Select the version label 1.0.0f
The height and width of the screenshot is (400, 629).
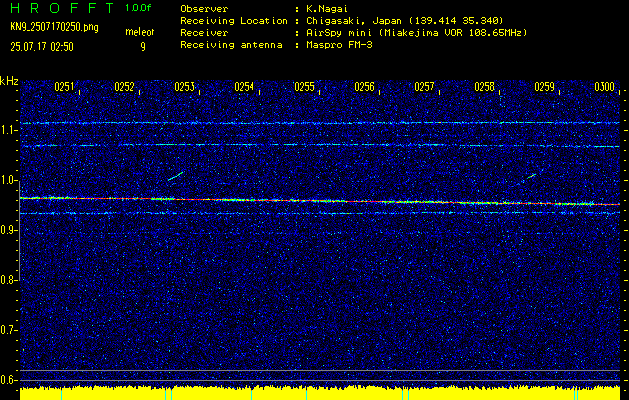pyautogui.click(x=138, y=8)
